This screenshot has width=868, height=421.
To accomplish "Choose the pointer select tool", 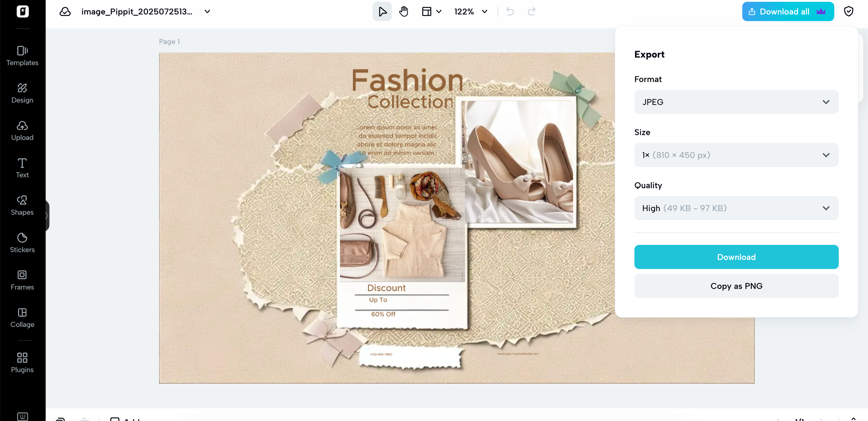I will (x=382, y=11).
